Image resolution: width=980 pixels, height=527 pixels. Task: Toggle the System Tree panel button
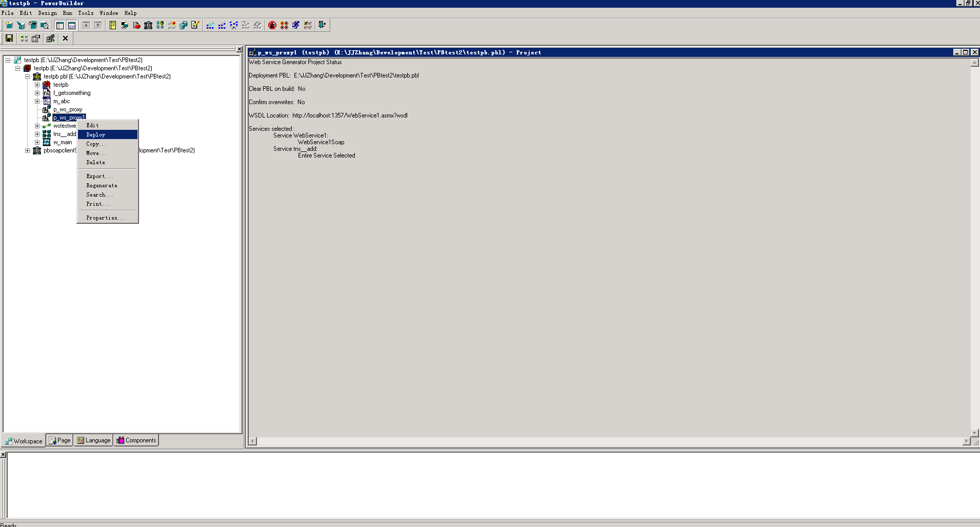(60, 25)
